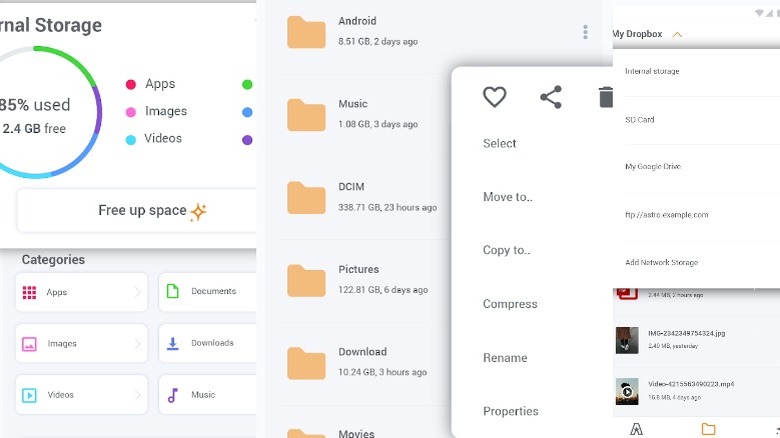
Task: Expand the My Dropbox location dropdown
Action: [678, 35]
